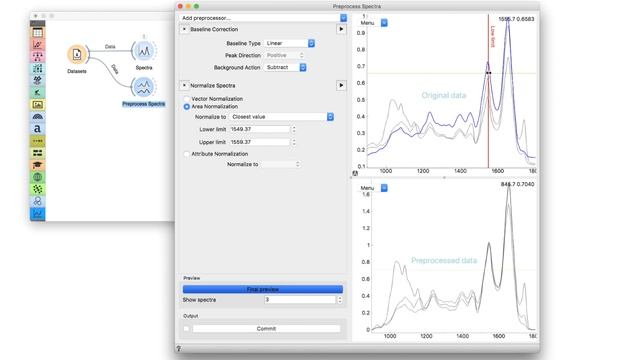
Task: Click the Data link label near Spectra connection
Action: 110,47
